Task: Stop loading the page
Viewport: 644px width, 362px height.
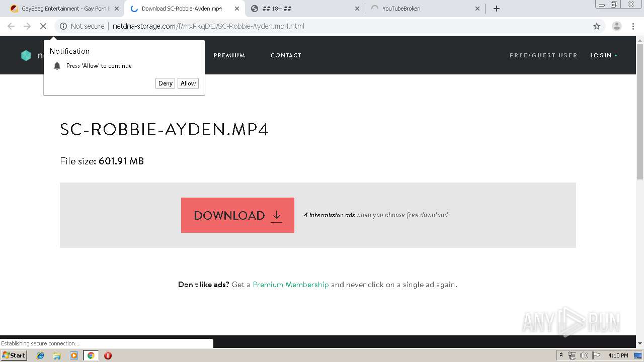Action: 43,26
